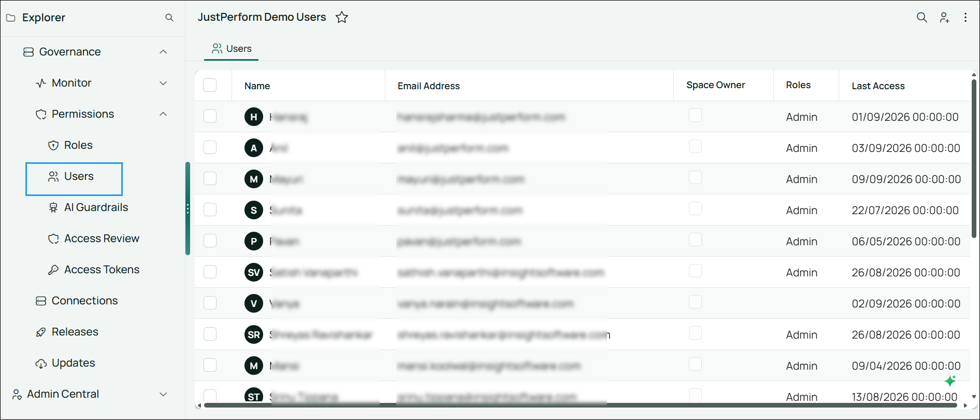Click the AI Guardrails icon
Screen dimensions: 980x420
[x=53, y=207]
